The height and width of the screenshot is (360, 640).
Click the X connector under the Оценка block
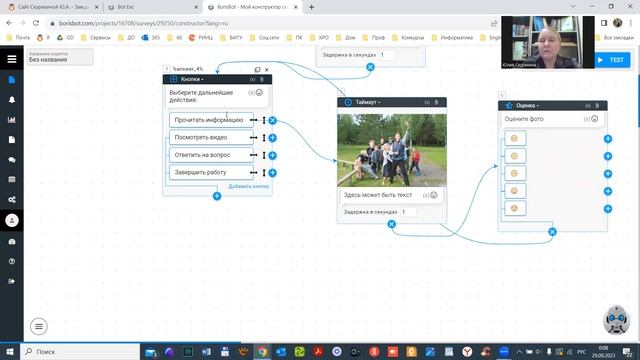[552, 232]
